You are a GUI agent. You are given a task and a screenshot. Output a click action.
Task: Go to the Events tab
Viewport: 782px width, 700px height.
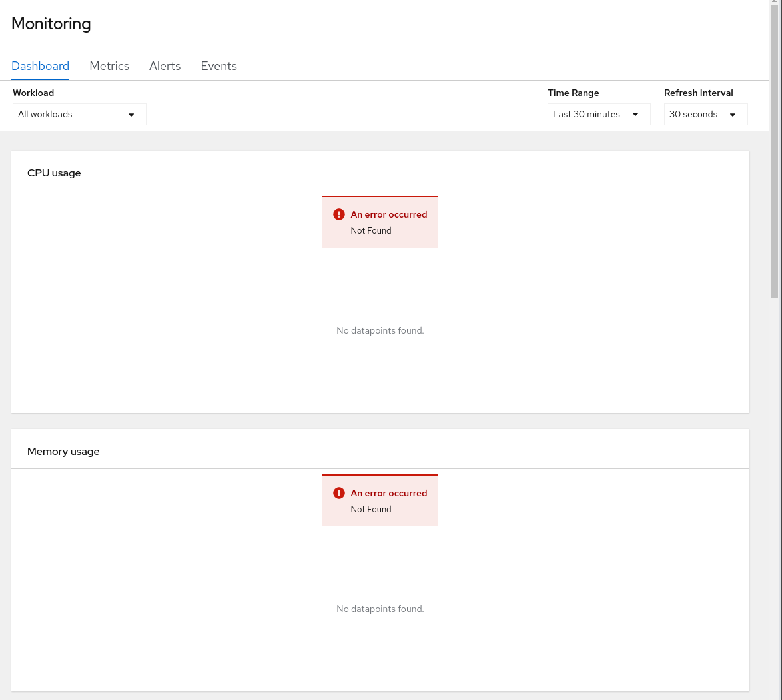[x=218, y=66]
